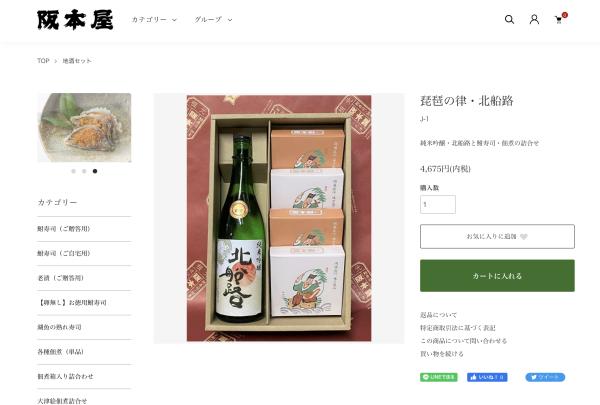Viewport: 600px width, 405px height.
Task: Share the product via LINE button
Action: 439,377
